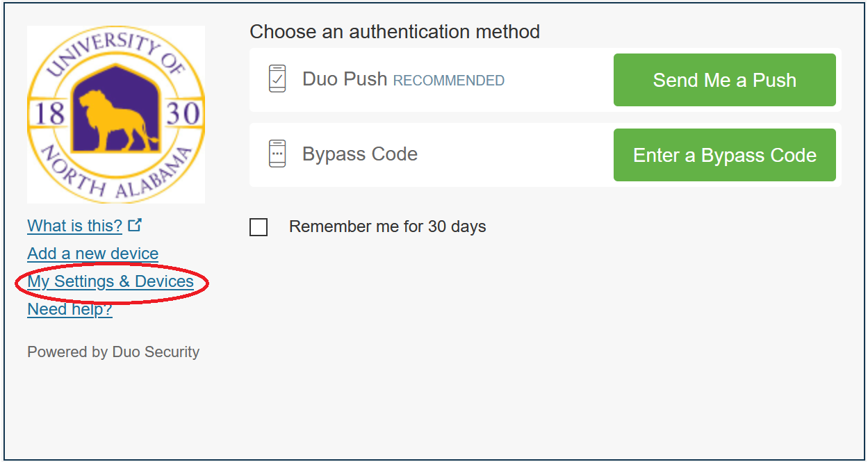Screen dimensions: 868x462
Task: Click the Choose an authentication method heading
Action: point(394,32)
